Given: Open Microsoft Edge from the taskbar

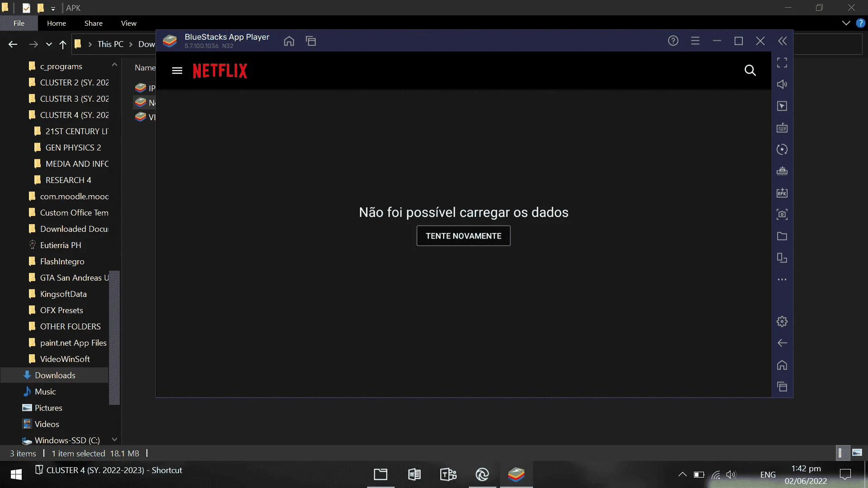Looking at the screenshot, I should pyautogui.click(x=482, y=474).
